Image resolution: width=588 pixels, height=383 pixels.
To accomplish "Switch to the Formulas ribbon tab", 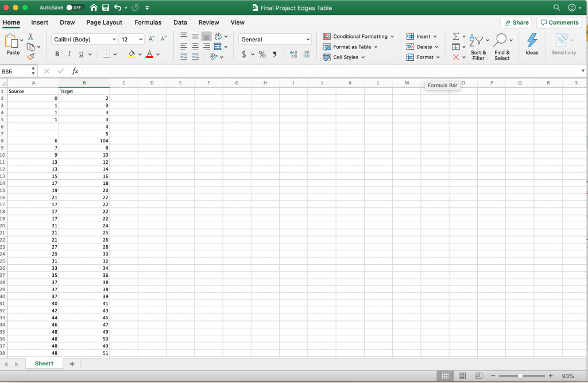I will coord(148,22).
